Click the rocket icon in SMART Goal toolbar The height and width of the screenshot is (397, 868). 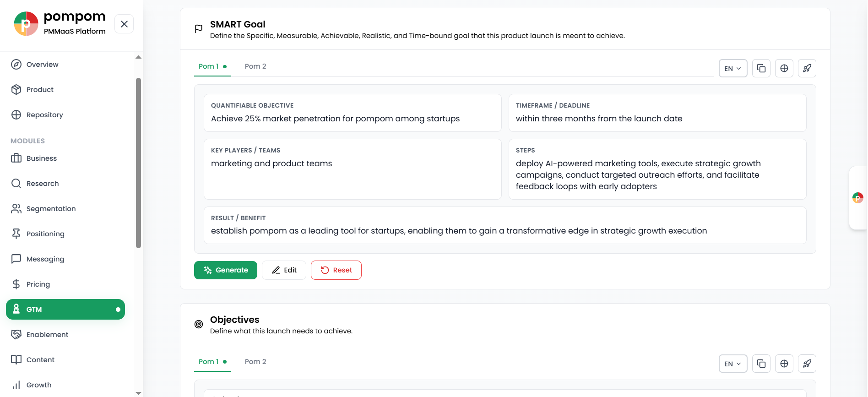(807, 68)
